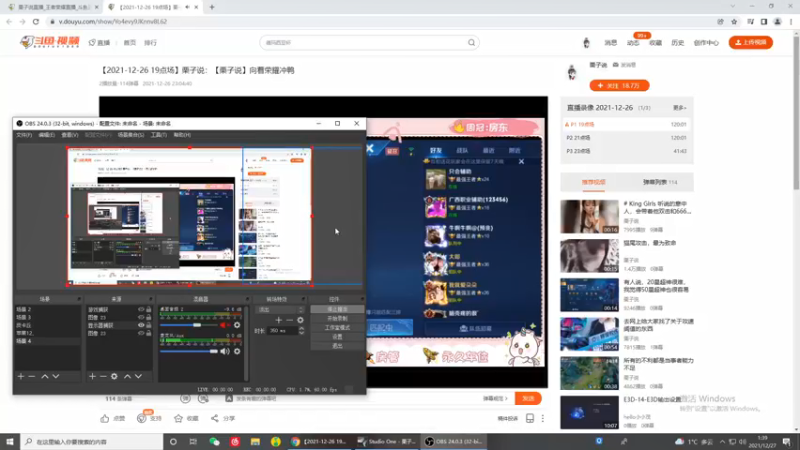This screenshot has width=800, height=450.
Task: Open the user avatar in Douyu header
Action: [586, 43]
